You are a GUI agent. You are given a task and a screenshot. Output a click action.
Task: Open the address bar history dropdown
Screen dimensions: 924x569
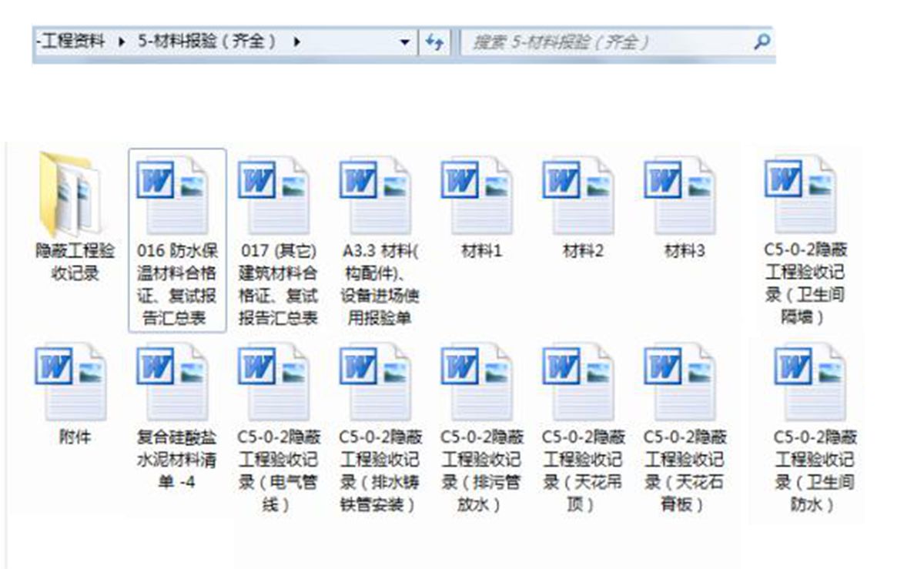405,42
